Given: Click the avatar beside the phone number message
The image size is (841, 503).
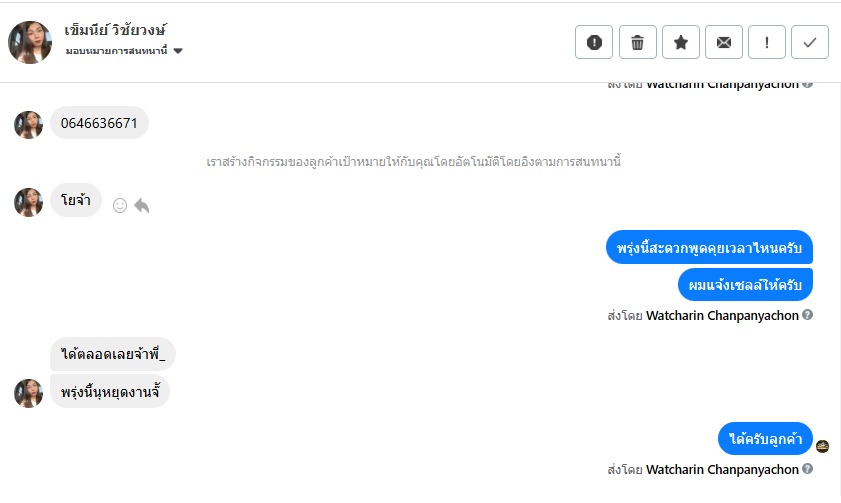Looking at the screenshot, I should tap(29, 125).
